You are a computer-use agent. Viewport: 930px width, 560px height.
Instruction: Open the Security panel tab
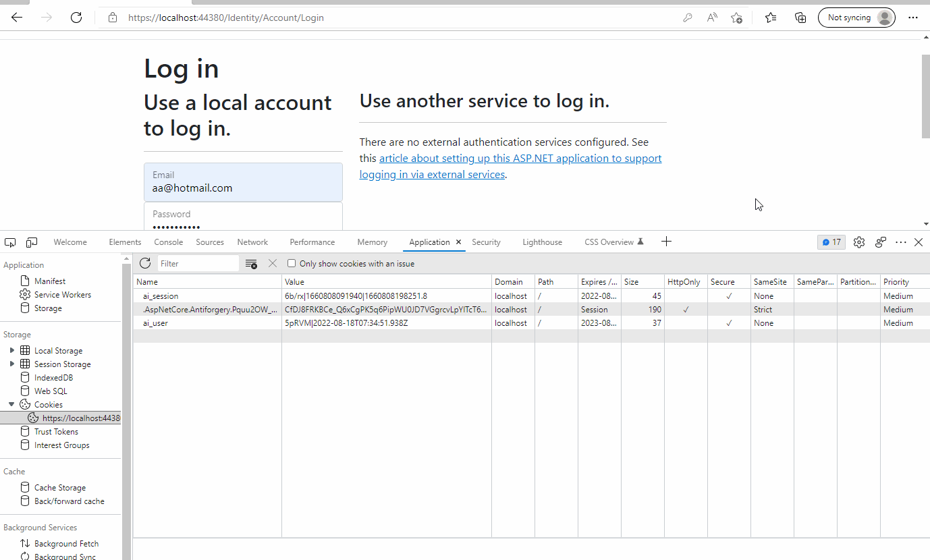pos(486,242)
